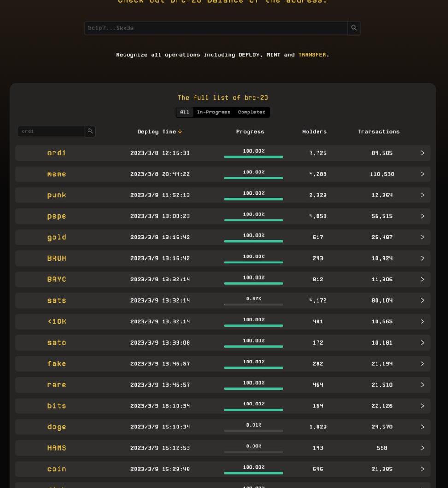Click the BAYC token name
The height and width of the screenshot is (488, 448).
(57, 280)
